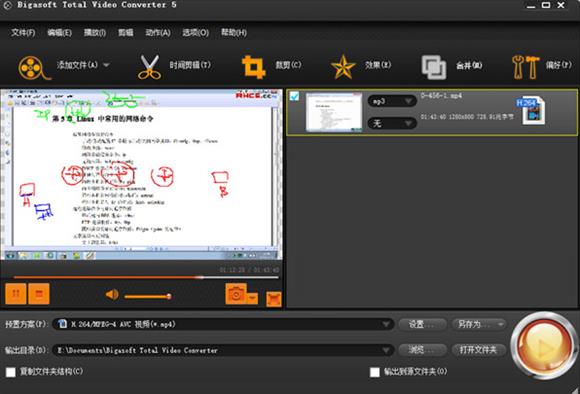The image size is (580, 394).
Task: Mute audio with the speaker icon
Action: tap(112, 295)
